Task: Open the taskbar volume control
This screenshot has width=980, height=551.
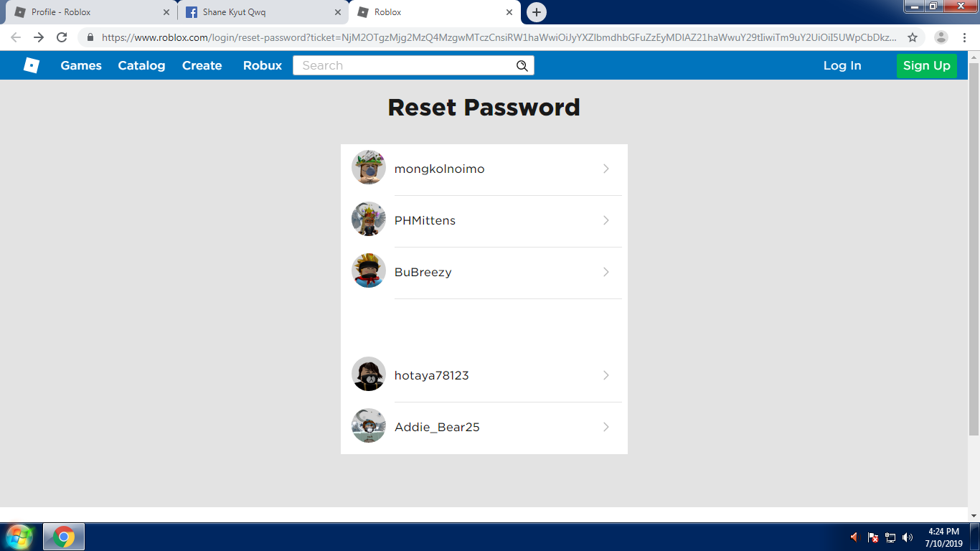Action: pyautogui.click(x=908, y=537)
